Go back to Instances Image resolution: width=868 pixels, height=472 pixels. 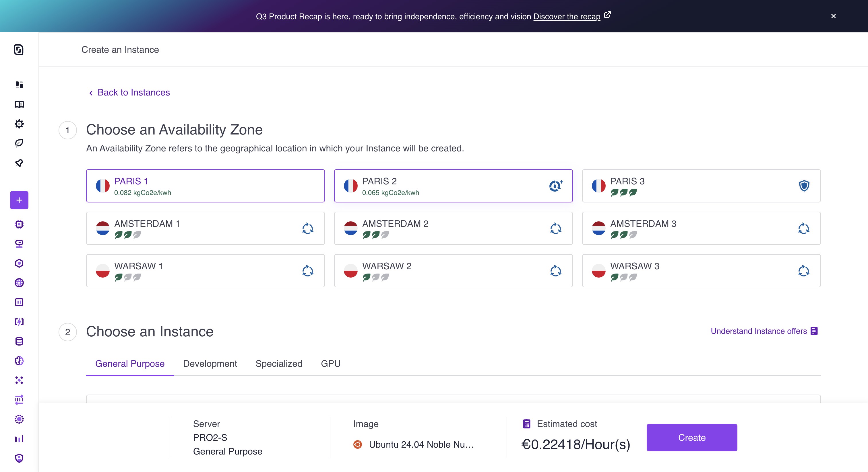(133, 93)
